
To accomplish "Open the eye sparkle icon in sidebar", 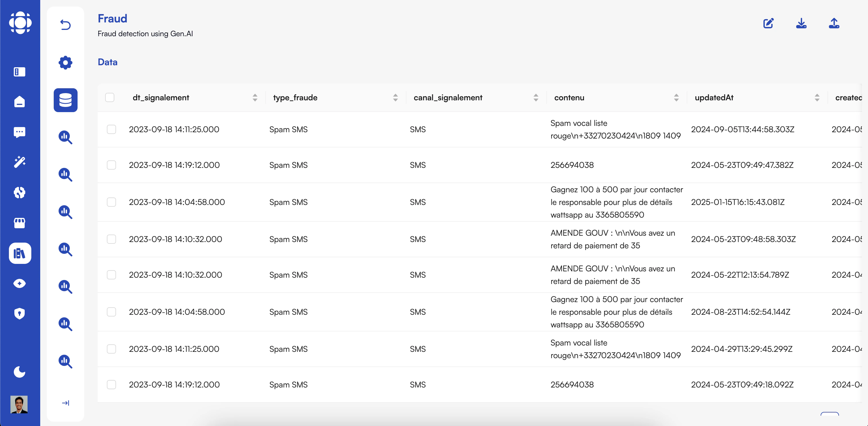I will [20, 283].
